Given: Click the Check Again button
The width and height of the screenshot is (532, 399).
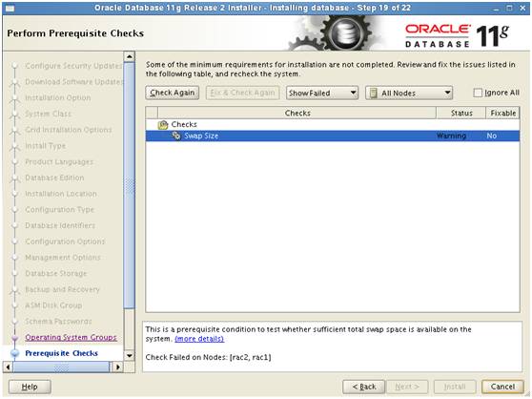Looking at the screenshot, I should (172, 93).
